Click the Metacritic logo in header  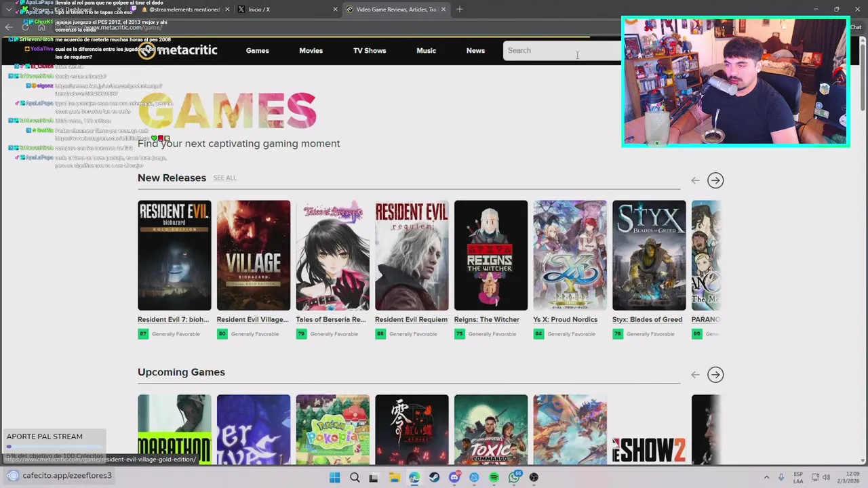pos(178,50)
